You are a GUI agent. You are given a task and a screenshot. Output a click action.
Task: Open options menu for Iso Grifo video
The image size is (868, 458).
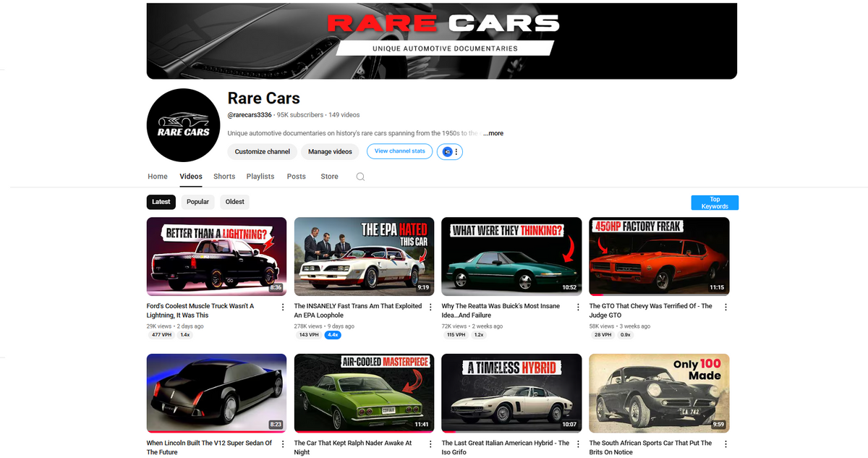pyautogui.click(x=578, y=444)
